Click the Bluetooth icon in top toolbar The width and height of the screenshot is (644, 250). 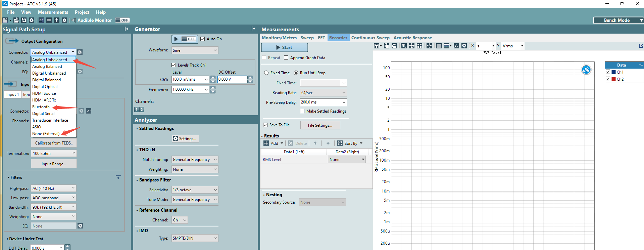pyautogui.click(x=57, y=20)
